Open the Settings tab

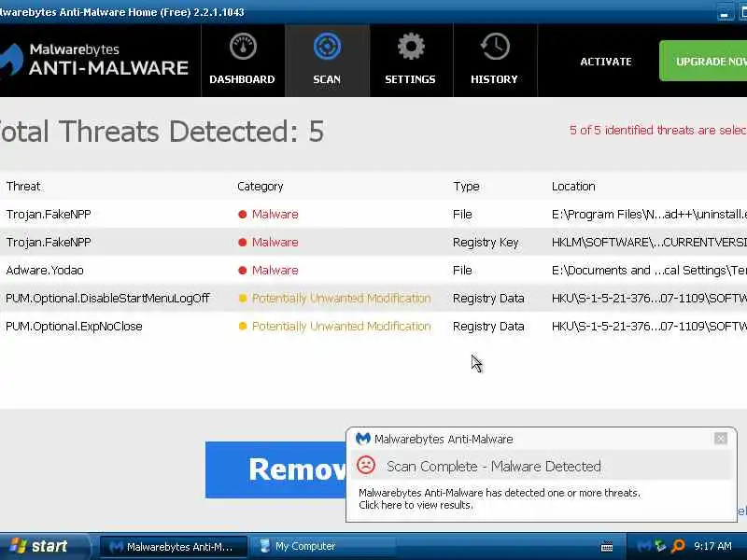tap(411, 61)
